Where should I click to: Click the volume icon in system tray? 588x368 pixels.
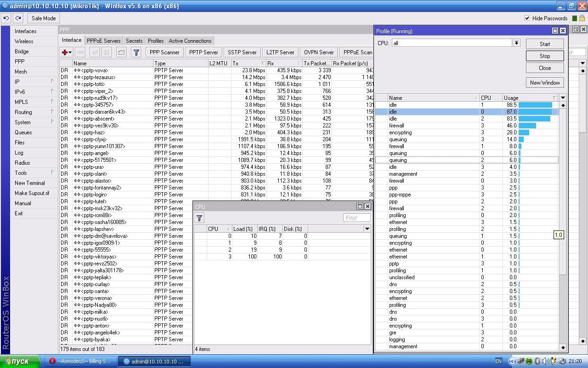[545, 362]
